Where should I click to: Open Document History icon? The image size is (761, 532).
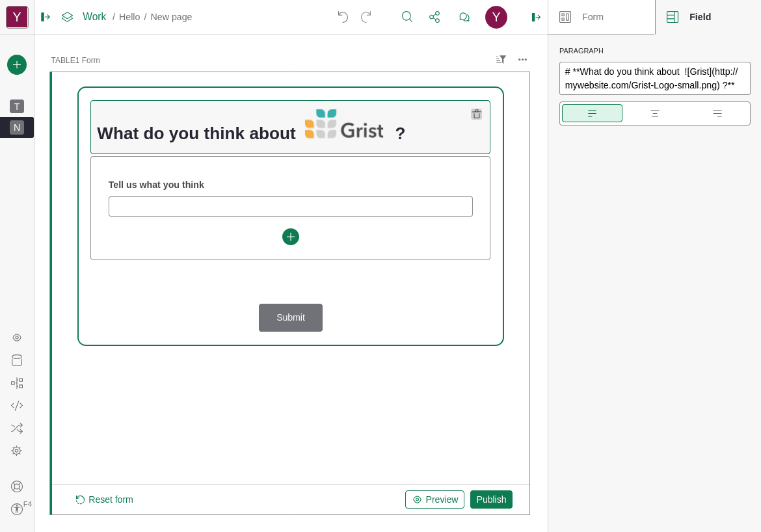point(17,383)
